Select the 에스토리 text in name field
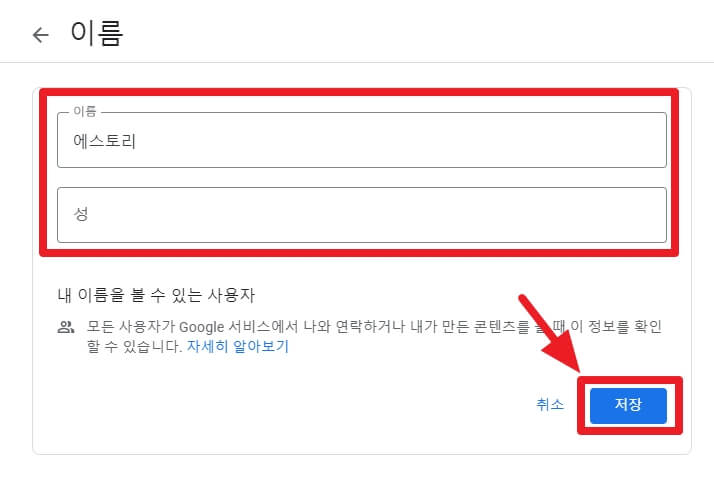The height and width of the screenshot is (484, 714). click(x=105, y=141)
